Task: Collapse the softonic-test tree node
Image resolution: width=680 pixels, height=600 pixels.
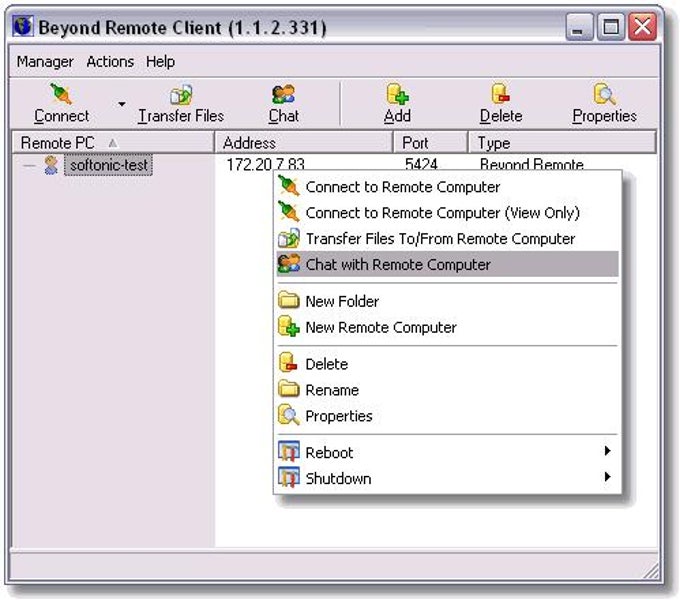Action: pyautogui.click(x=29, y=165)
